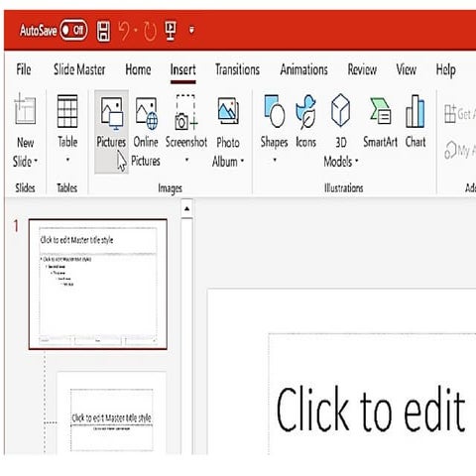Viewport: 476px width, 476px height.
Task: Click the Redo icon
Action: tap(150, 32)
